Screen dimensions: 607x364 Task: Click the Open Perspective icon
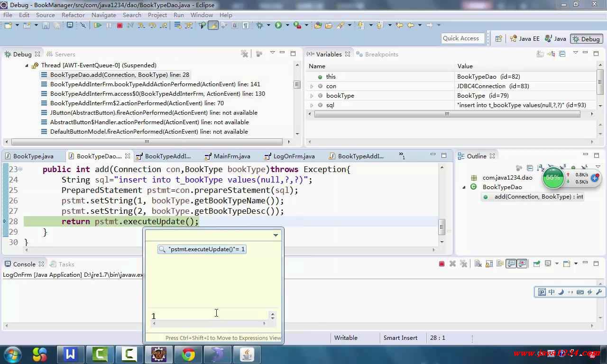499,39
